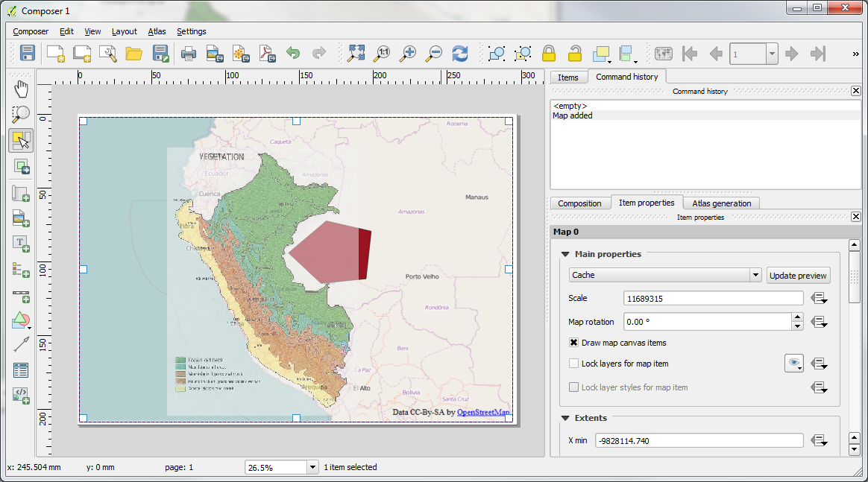The height and width of the screenshot is (482, 868).
Task: Toggle the visibility presets eye button
Action: pos(794,364)
